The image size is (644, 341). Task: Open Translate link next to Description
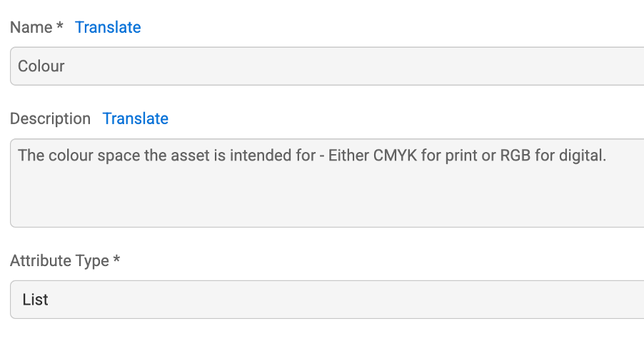coord(136,118)
